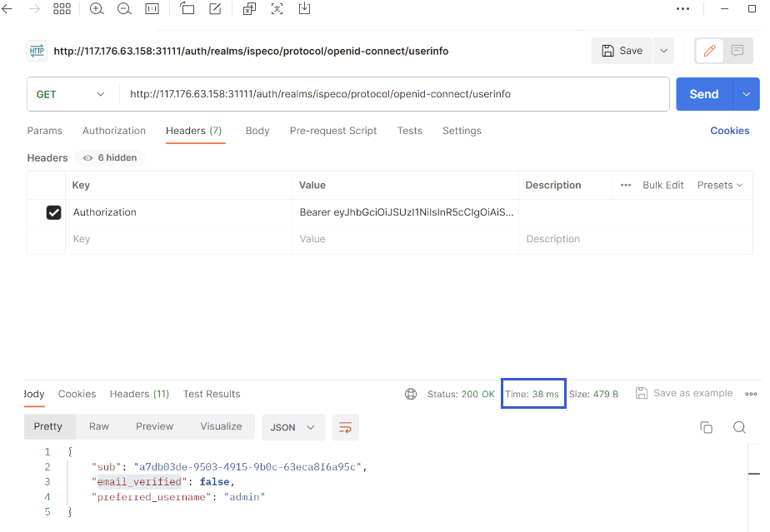770x532 pixels.
Task: Click the pencil edit mode icon
Action: pyautogui.click(x=709, y=51)
